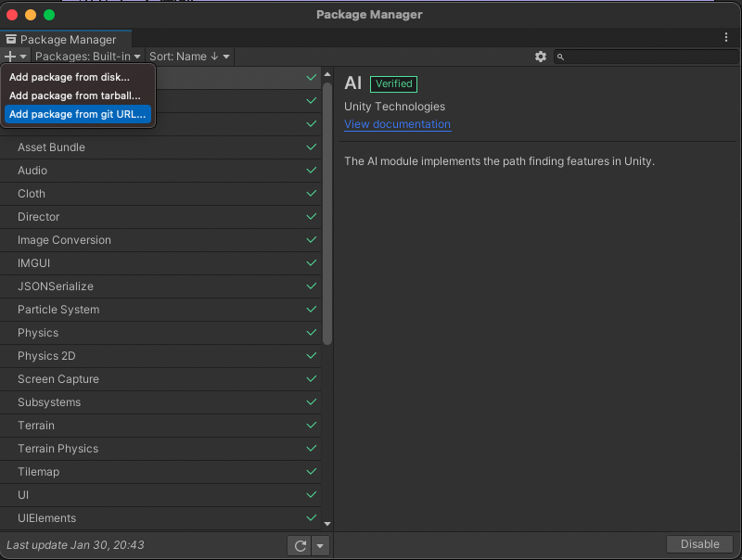Image resolution: width=742 pixels, height=560 pixels.
Task: Open the three-dot window options menu
Action: coord(726,37)
